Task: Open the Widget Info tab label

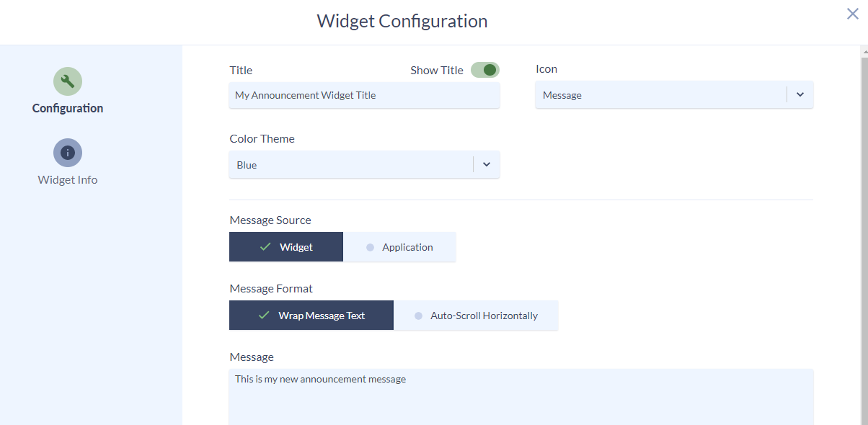Action: coord(68,180)
